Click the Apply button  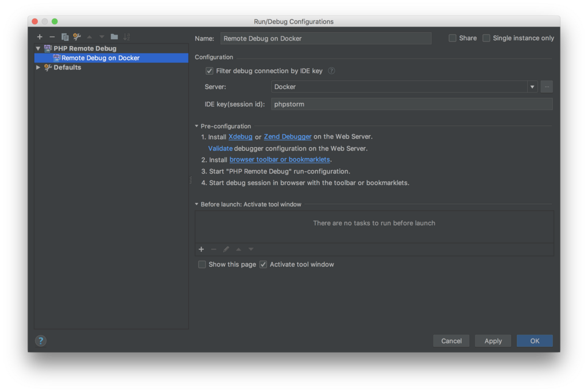click(493, 341)
